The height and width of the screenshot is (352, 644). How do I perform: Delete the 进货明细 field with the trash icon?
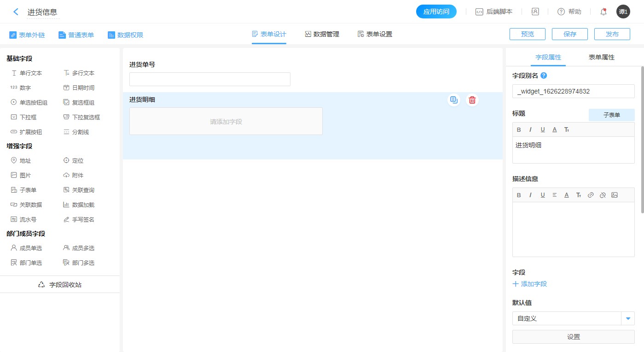[x=472, y=100]
